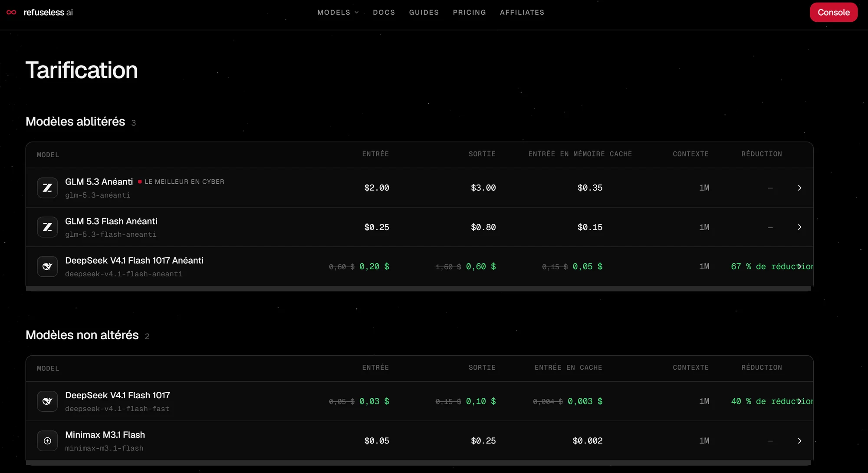Click the '67 % de réduction' label
The width and height of the screenshot is (868, 473).
click(772, 266)
